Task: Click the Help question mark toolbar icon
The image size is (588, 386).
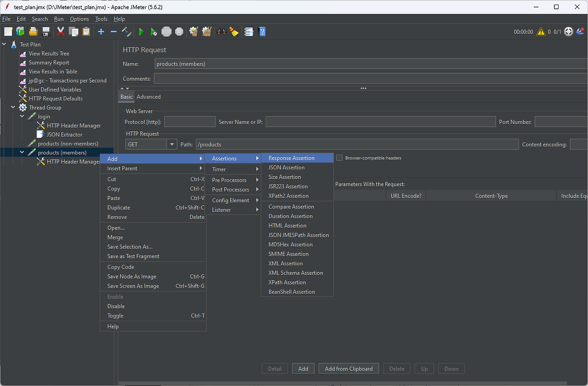Action: tap(262, 32)
